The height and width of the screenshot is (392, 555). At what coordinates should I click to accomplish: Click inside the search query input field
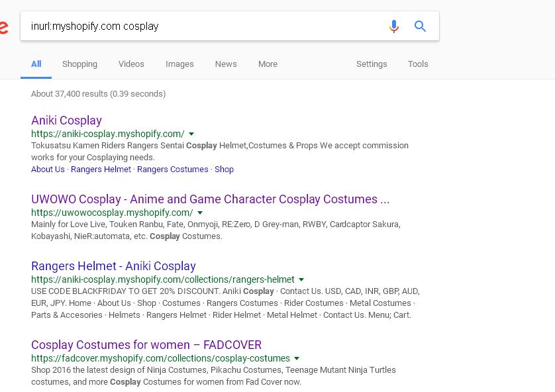click(x=199, y=25)
